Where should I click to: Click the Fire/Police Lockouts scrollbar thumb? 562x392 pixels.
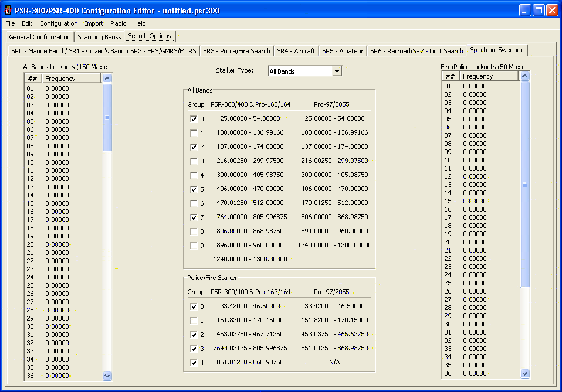click(524, 185)
